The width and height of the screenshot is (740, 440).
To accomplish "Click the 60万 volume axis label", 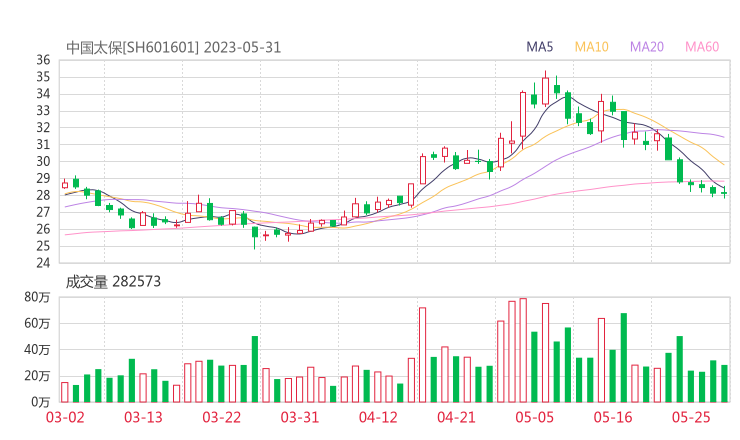I will coord(37,324).
